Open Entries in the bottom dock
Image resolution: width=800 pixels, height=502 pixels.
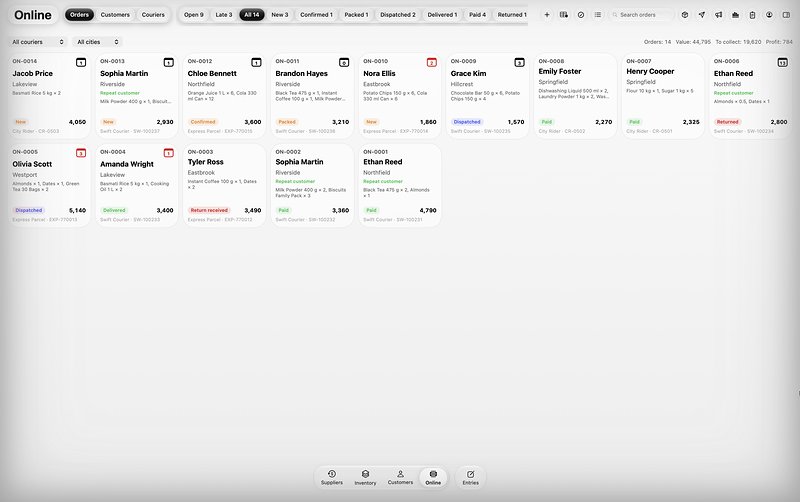click(x=470, y=478)
